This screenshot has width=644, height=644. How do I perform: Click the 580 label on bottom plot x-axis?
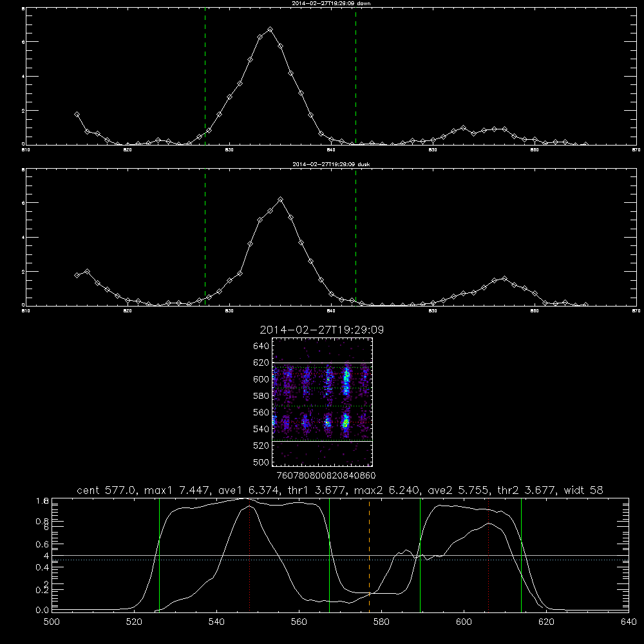(381, 622)
